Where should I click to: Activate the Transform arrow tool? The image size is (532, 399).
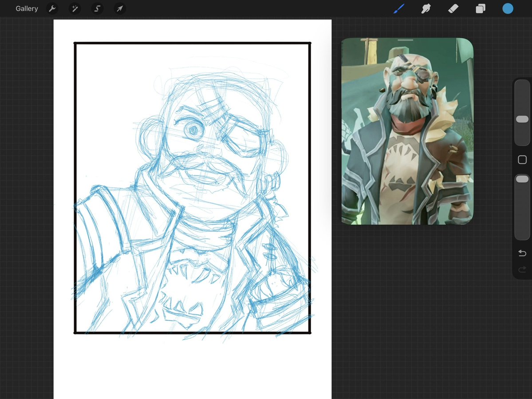(x=120, y=8)
